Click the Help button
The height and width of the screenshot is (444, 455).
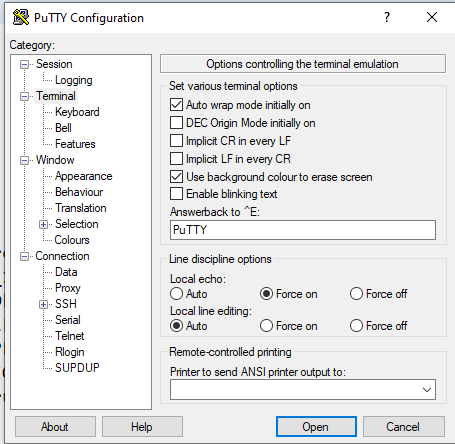click(142, 426)
